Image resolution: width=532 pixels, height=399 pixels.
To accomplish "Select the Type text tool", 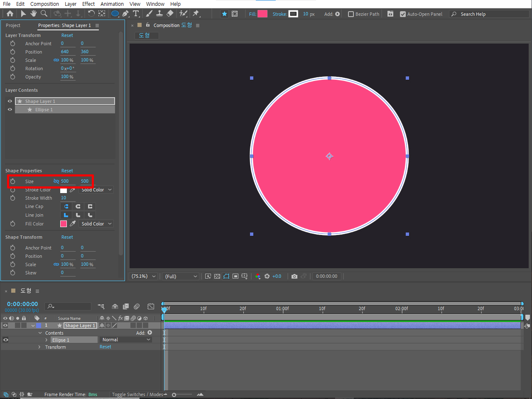I will (x=136, y=14).
